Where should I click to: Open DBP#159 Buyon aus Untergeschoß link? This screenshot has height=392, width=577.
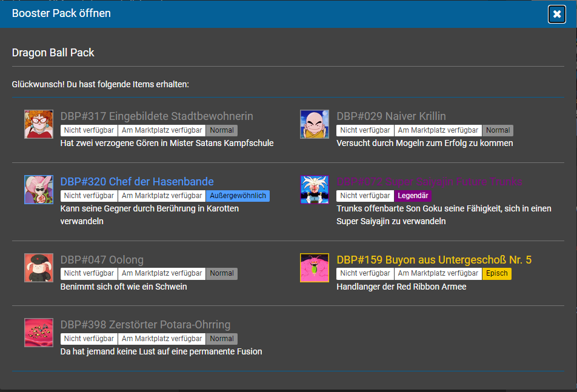pyautogui.click(x=433, y=260)
